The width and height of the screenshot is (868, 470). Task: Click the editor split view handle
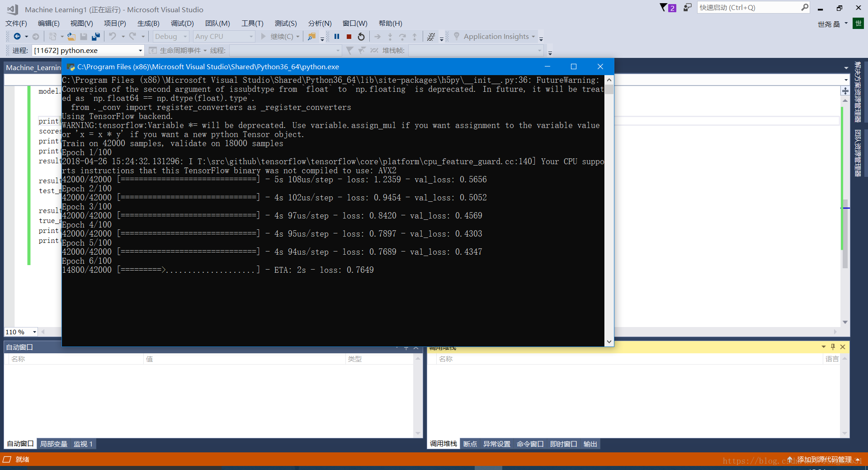pos(845,91)
